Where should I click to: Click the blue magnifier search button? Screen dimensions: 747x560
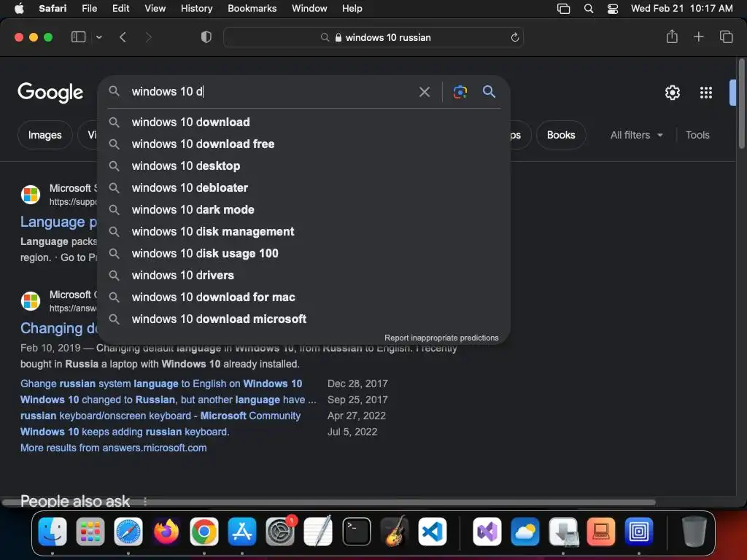click(x=489, y=91)
